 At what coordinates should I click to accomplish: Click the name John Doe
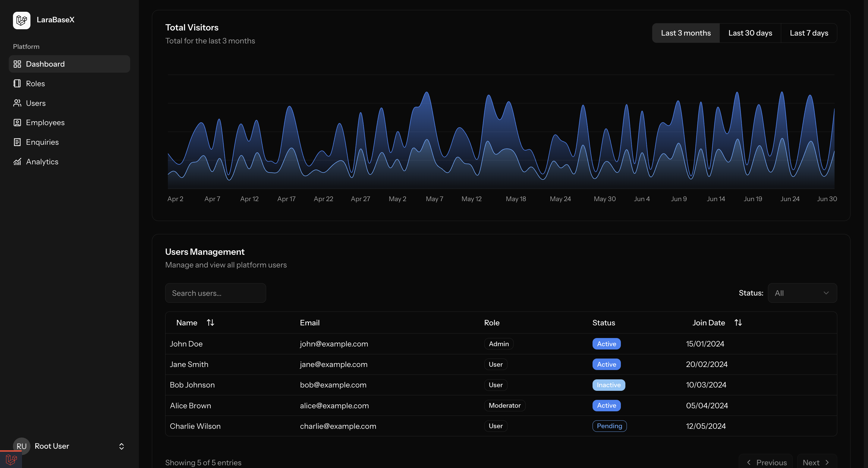(186, 344)
